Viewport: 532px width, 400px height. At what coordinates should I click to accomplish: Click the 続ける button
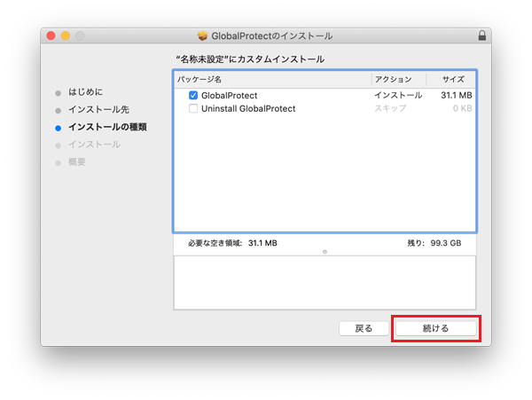pos(435,328)
